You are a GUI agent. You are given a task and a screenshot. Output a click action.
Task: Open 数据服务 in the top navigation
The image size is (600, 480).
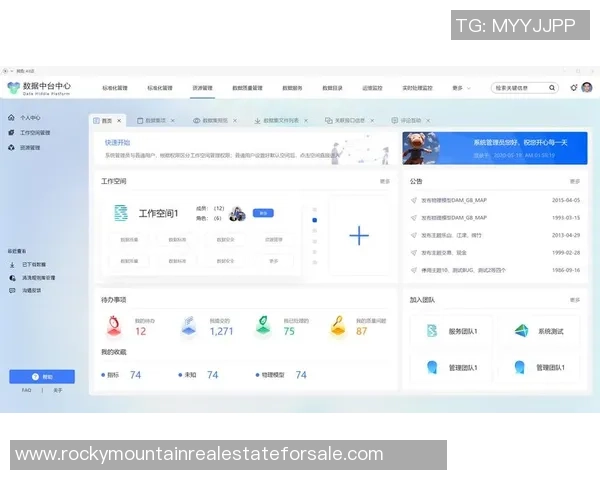292,88
